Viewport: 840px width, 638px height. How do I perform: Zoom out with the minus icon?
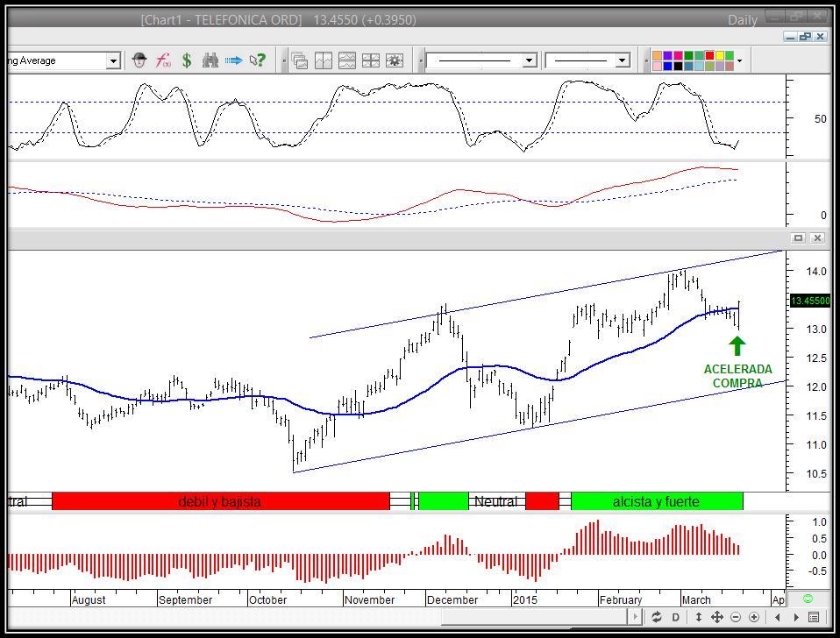coord(736,617)
